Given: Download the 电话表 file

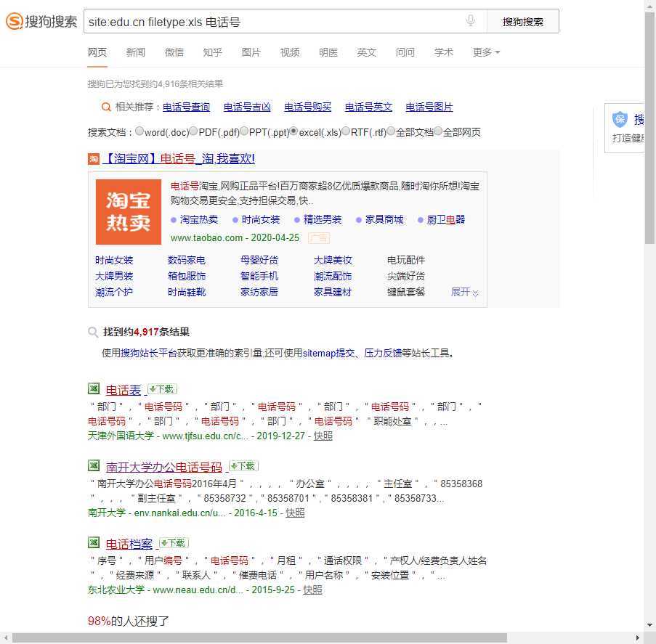Looking at the screenshot, I should click(x=162, y=389).
